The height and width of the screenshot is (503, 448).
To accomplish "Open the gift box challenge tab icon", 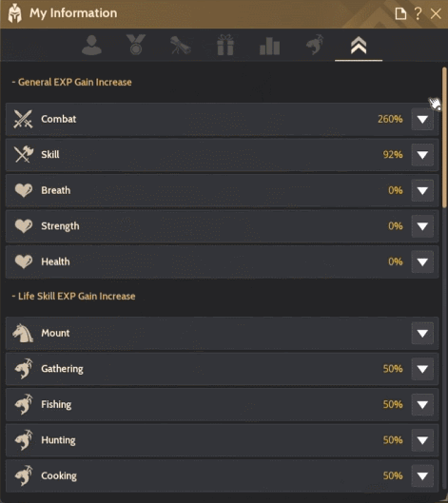I will [x=225, y=45].
